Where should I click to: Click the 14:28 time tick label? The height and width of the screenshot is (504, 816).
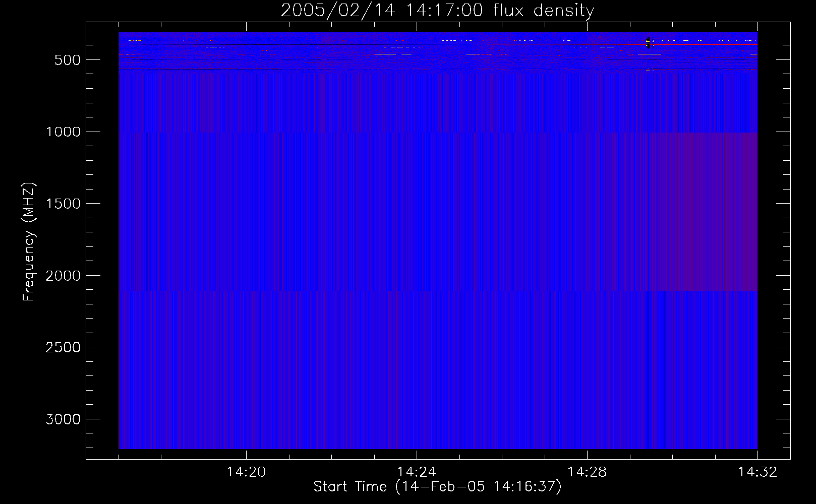(587, 472)
